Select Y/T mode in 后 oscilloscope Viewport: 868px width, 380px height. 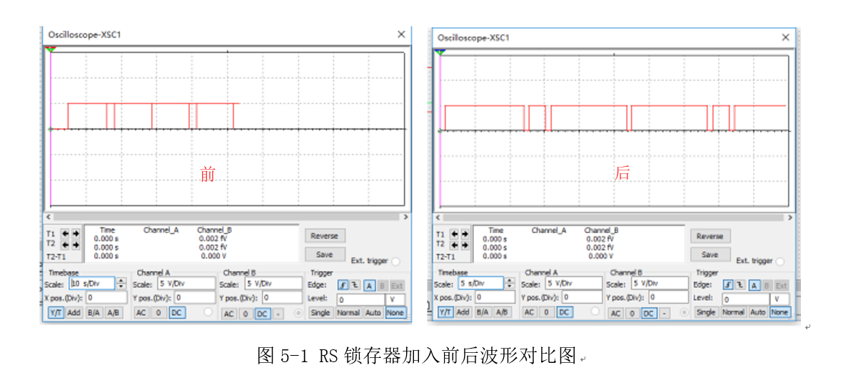click(445, 312)
